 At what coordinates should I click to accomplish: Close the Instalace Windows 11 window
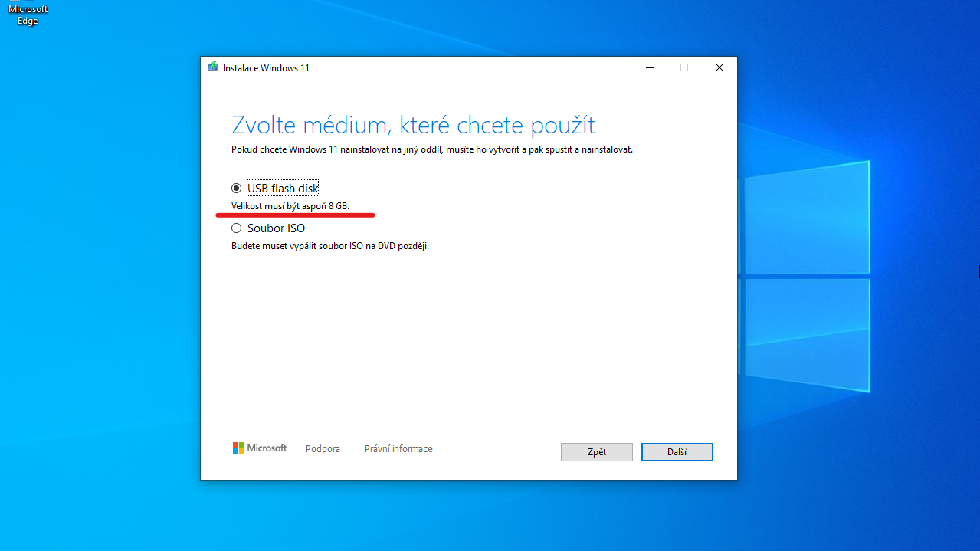coord(719,67)
